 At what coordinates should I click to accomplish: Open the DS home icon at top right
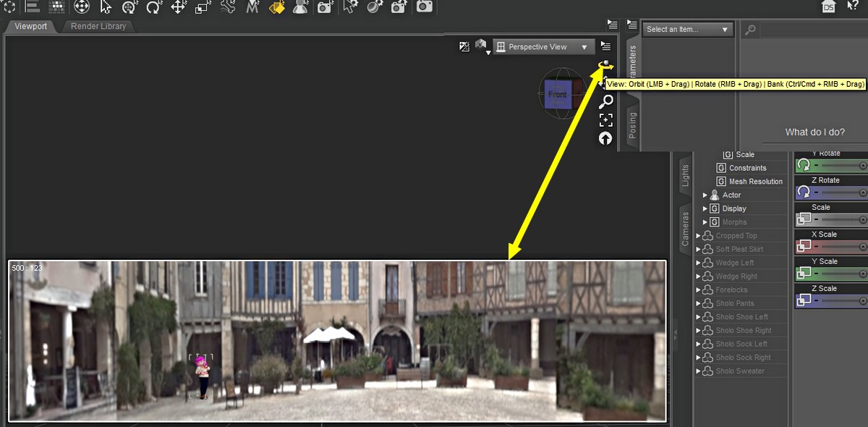click(x=829, y=7)
